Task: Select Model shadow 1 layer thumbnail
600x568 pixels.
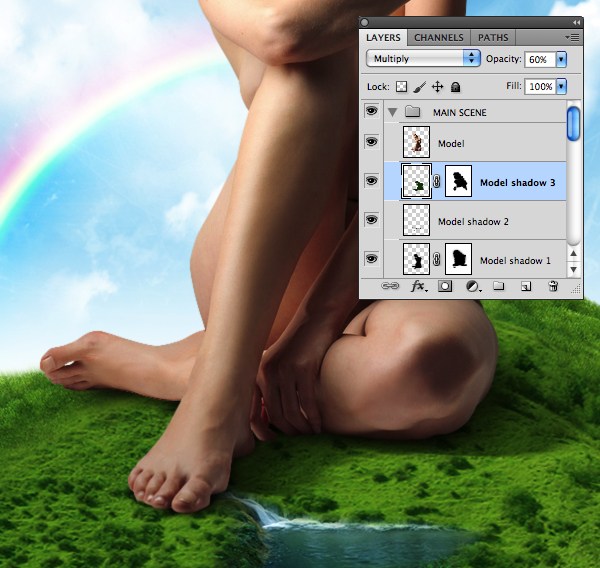Action: coord(416,259)
